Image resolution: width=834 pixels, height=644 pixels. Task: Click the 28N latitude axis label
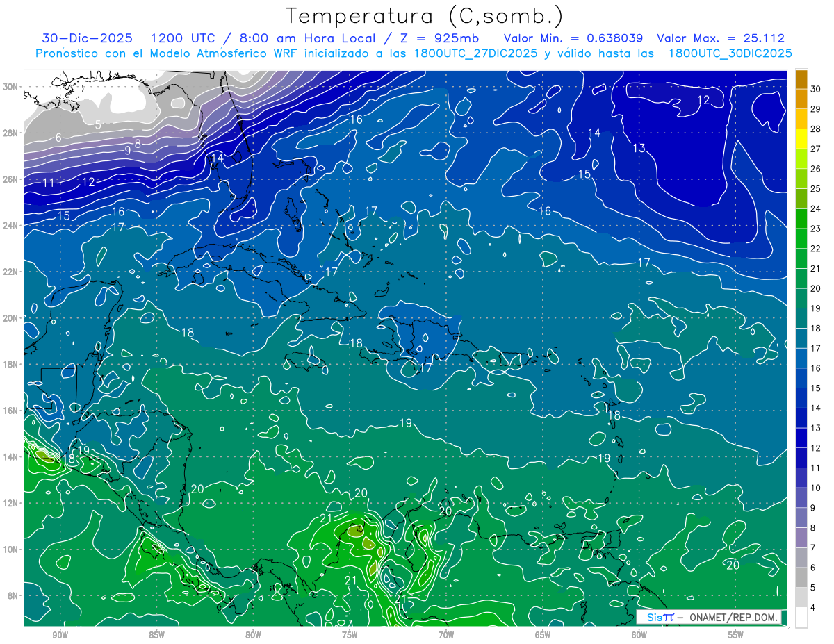12,133
